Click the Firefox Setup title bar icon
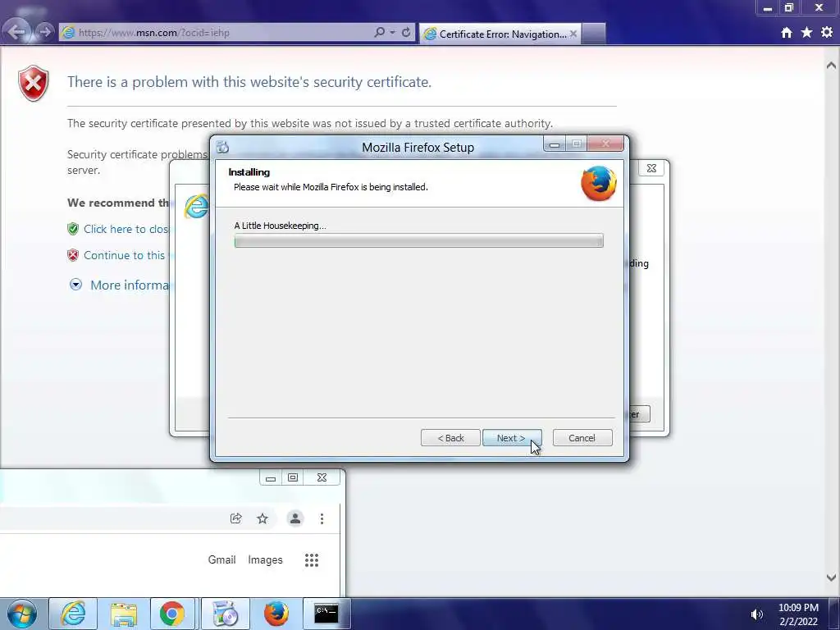This screenshot has height=630, width=840. [223, 147]
